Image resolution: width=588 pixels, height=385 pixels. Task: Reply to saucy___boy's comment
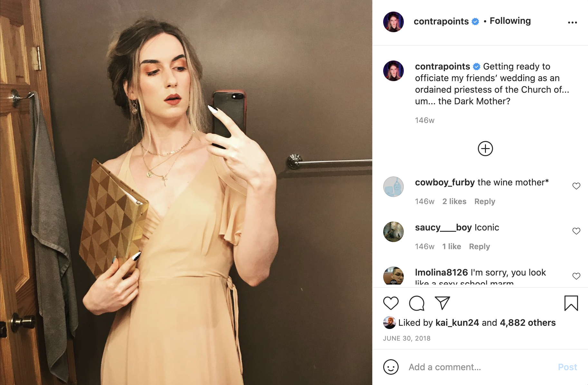479,247
